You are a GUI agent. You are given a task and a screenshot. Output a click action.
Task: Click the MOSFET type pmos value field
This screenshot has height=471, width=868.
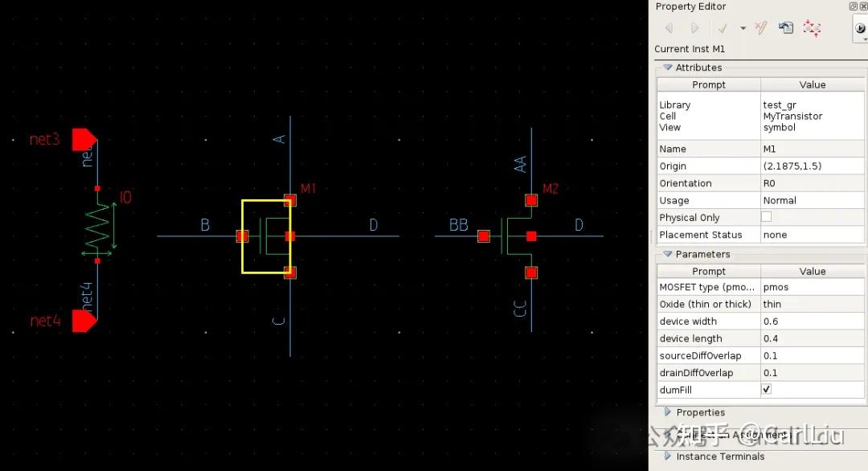tap(812, 287)
